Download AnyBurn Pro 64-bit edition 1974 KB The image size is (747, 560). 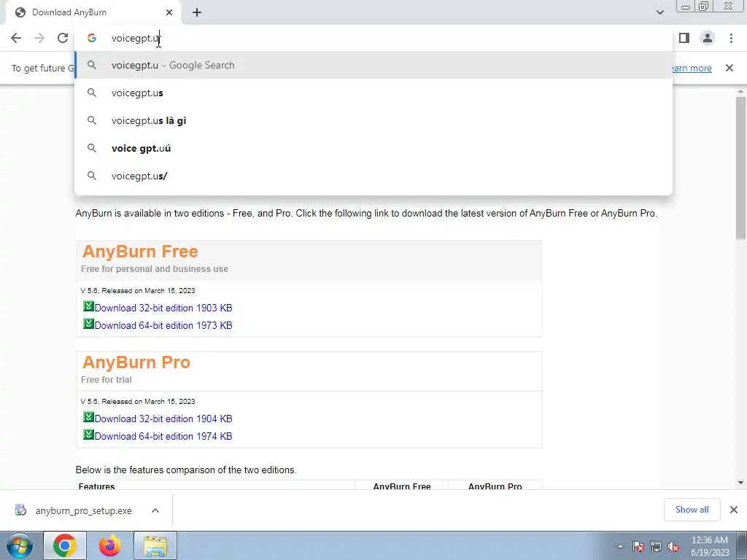(163, 436)
